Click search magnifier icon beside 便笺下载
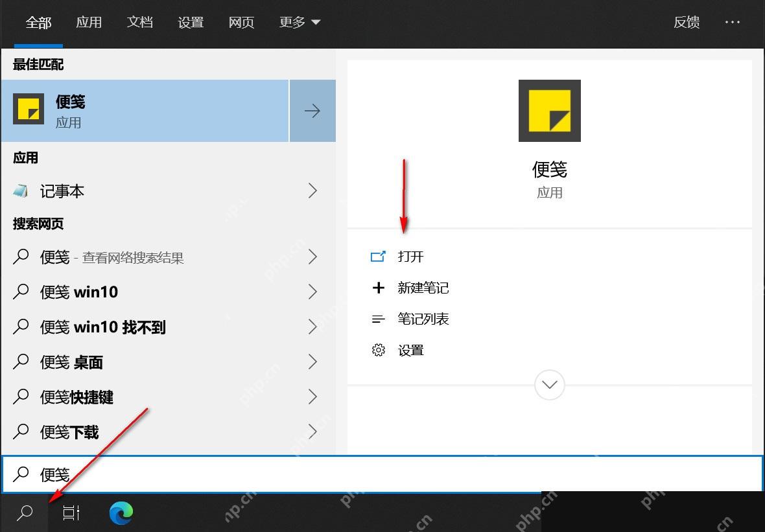 [21, 432]
